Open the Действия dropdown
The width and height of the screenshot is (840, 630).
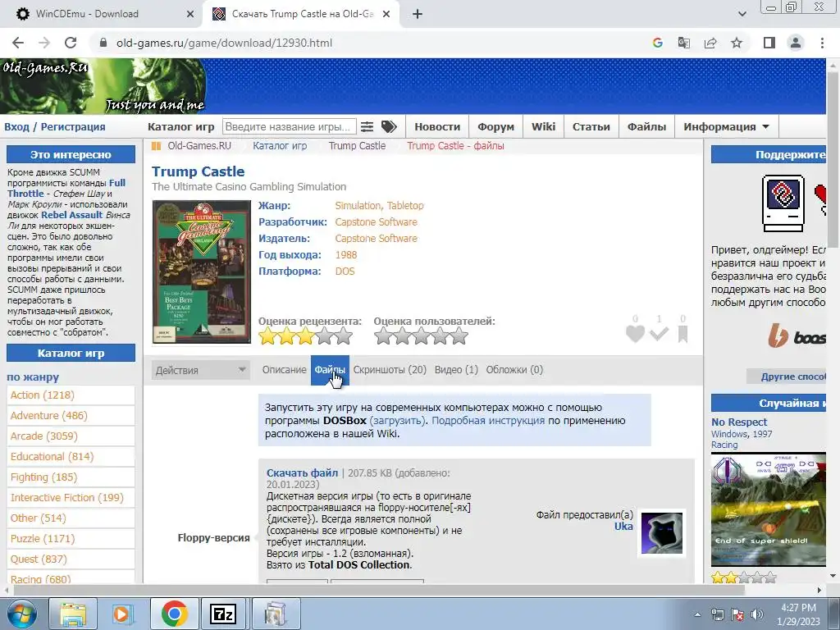tap(200, 370)
